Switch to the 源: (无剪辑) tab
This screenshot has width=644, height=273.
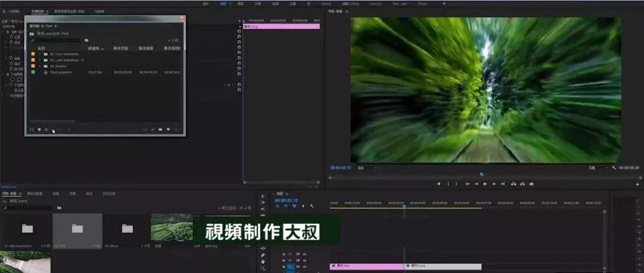(11, 11)
